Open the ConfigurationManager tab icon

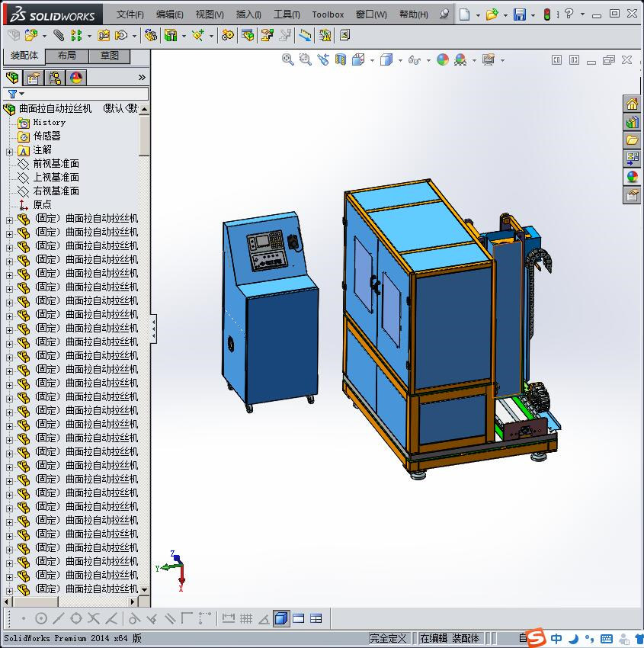(54, 78)
